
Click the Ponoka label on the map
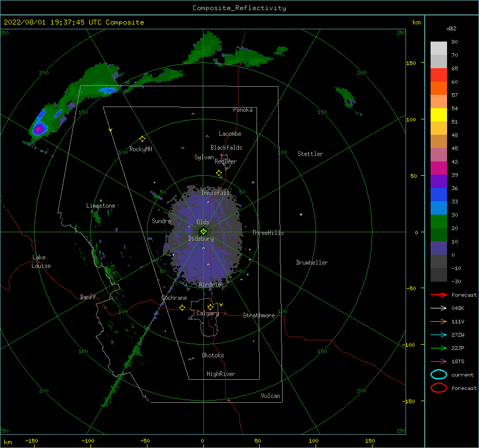[243, 110]
